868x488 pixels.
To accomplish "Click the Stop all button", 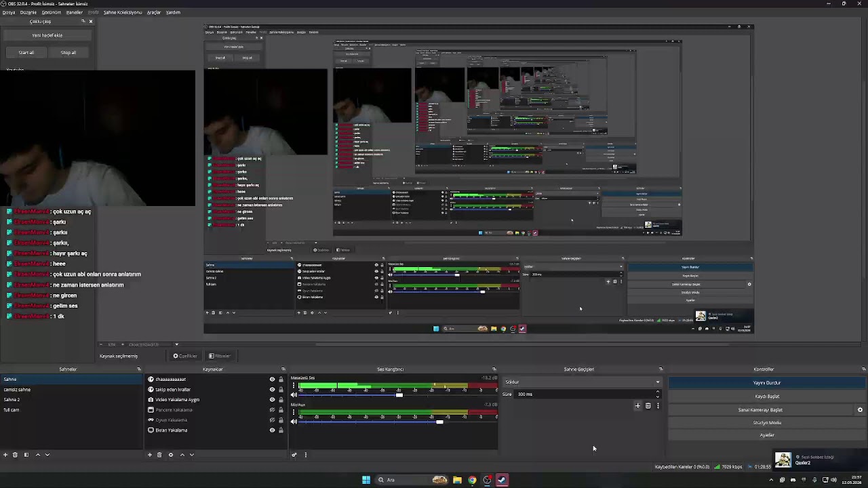I will click(68, 53).
